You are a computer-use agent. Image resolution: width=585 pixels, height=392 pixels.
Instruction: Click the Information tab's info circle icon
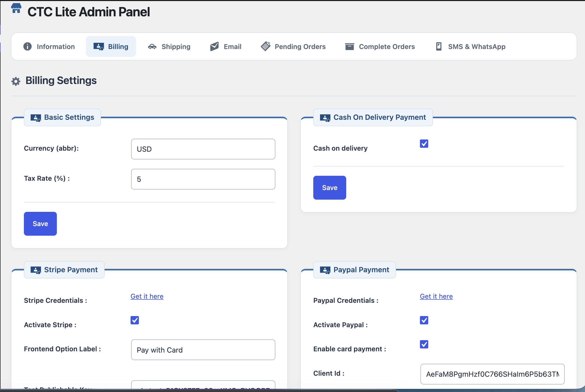pyautogui.click(x=28, y=46)
